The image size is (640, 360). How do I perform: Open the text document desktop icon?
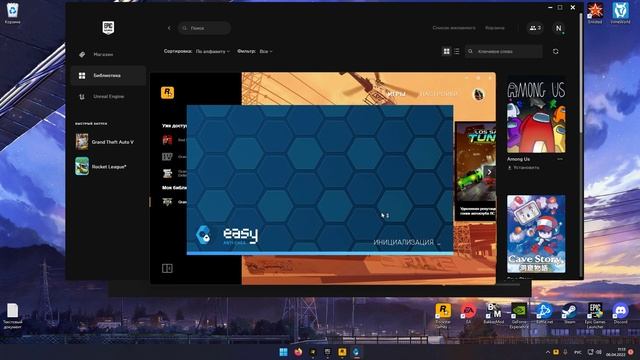click(13, 315)
